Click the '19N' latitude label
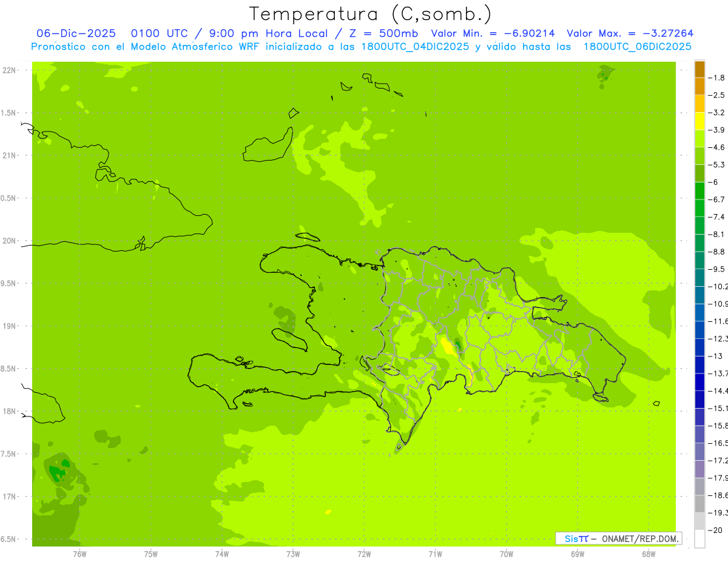This screenshot has height=562, width=728. click(x=10, y=326)
